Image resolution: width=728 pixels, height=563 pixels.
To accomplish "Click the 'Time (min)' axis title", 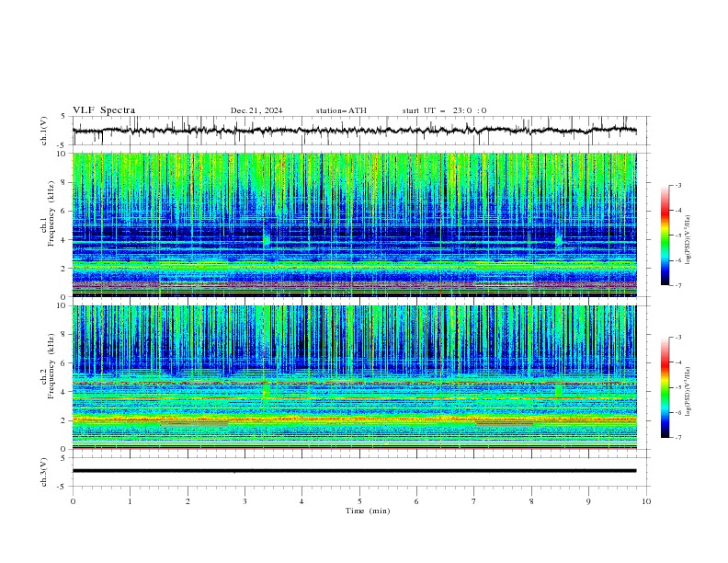I will [368, 511].
